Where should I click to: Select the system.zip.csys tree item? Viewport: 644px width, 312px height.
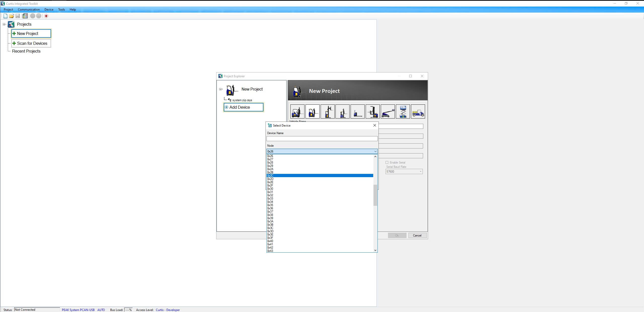[x=242, y=100]
